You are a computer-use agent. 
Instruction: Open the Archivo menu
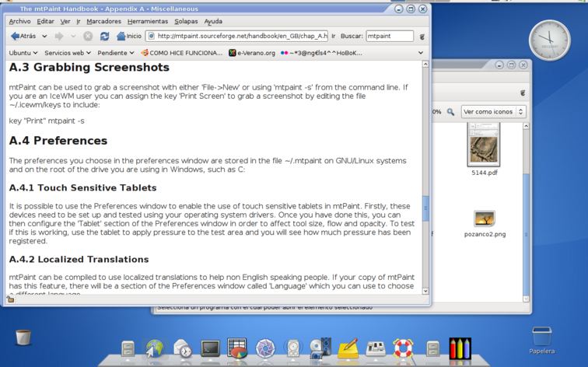point(20,21)
